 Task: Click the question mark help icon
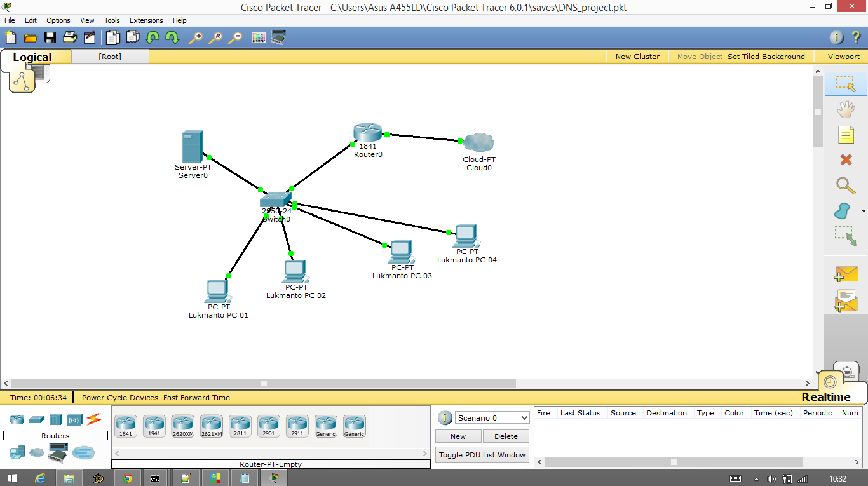(x=856, y=37)
